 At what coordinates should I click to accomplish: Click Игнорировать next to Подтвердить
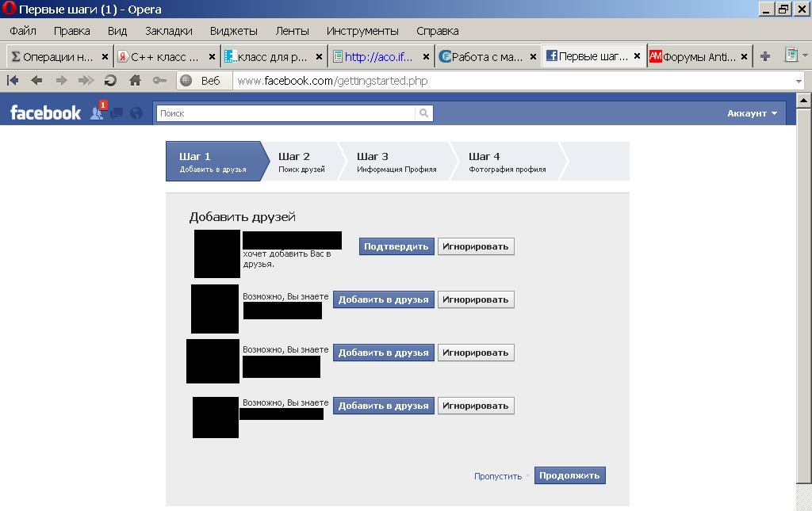click(476, 246)
